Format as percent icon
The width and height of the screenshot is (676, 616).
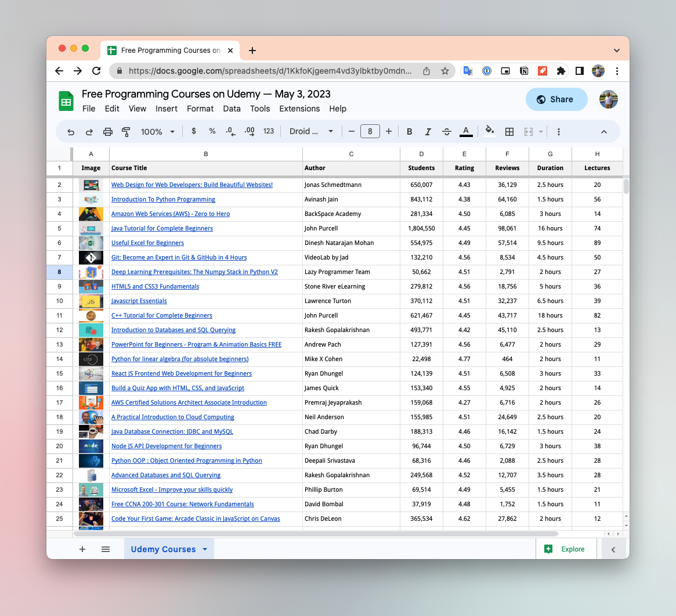[212, 131]
